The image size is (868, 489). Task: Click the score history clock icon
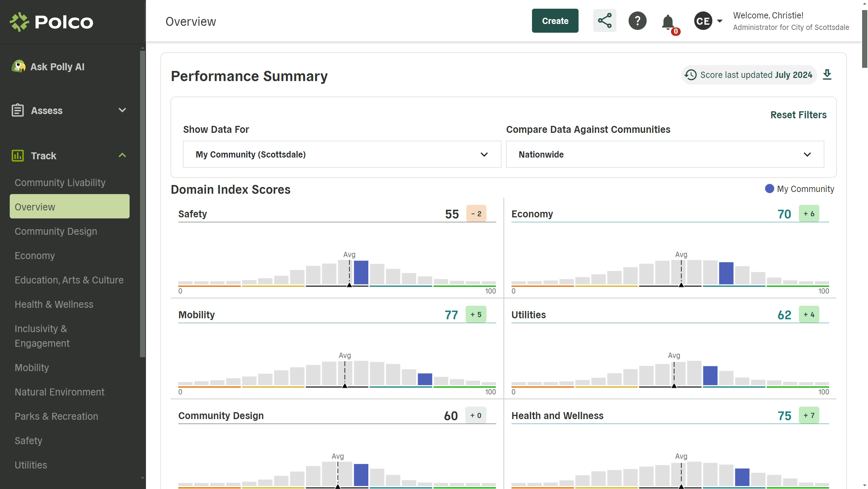[690, 75]
